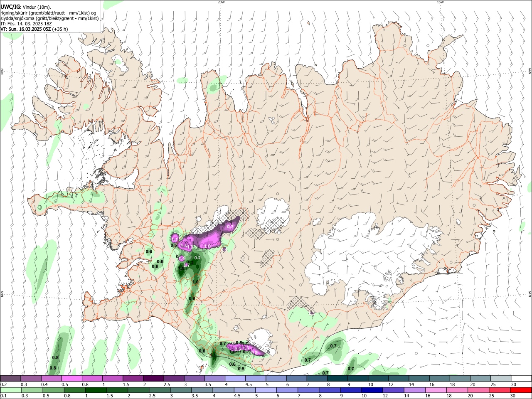Choose the lavender 4 snow legend swatch
532x399 pixels.
click(x=235, y=378)
